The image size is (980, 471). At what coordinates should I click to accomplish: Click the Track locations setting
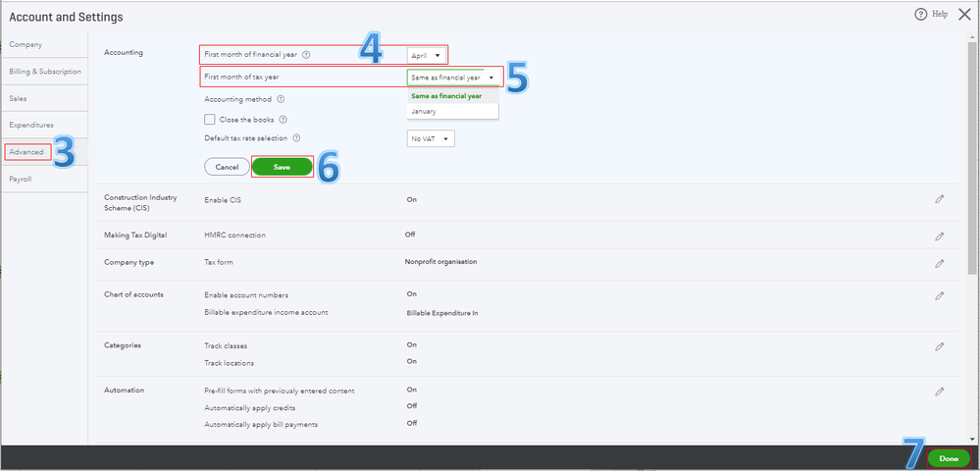(x=230, y=363)
